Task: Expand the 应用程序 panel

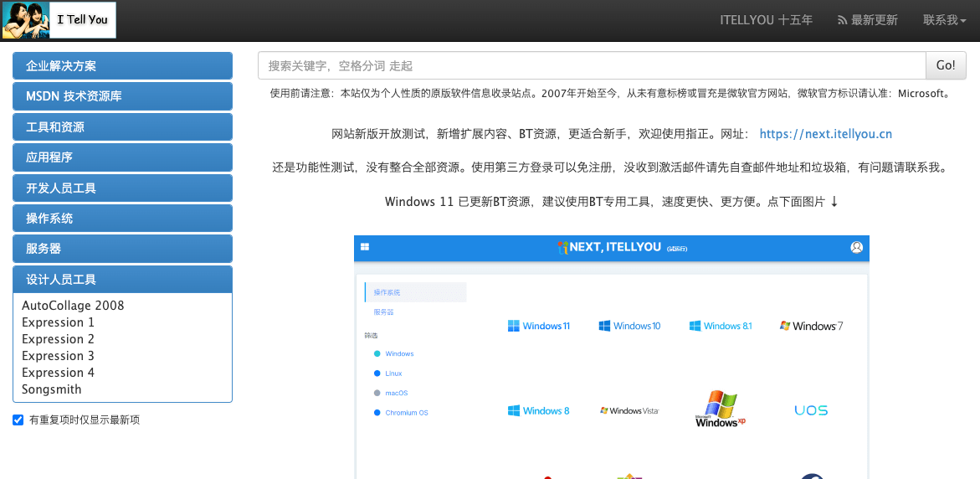Action: [x=122, y=157]
